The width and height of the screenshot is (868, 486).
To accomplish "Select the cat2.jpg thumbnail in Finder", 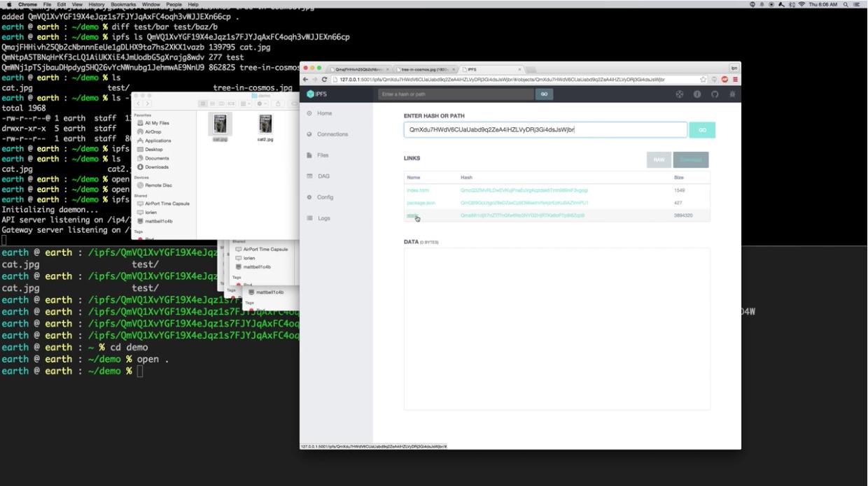I will click(x=265, y=127).
